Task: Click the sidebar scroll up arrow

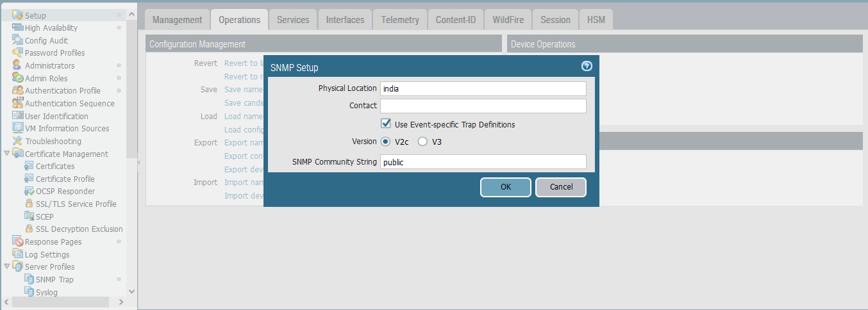Action: 132,14
